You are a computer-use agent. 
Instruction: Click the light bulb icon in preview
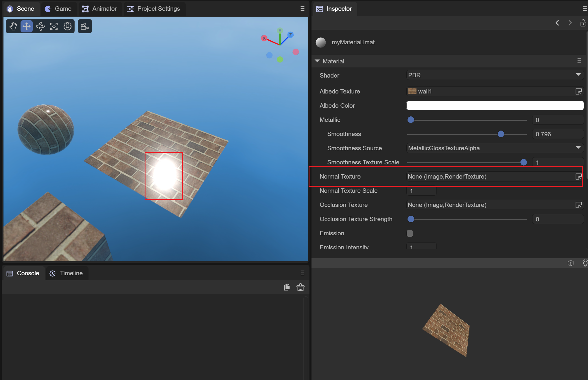click(585, 263)
